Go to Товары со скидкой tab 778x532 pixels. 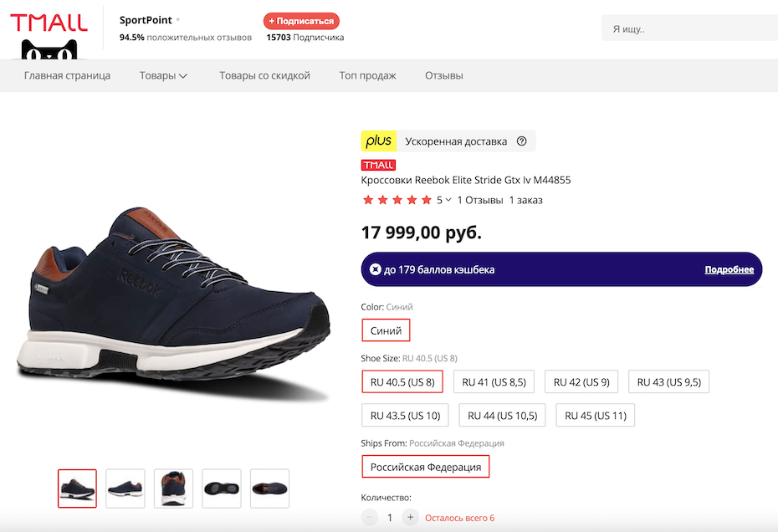coord(264,75)
